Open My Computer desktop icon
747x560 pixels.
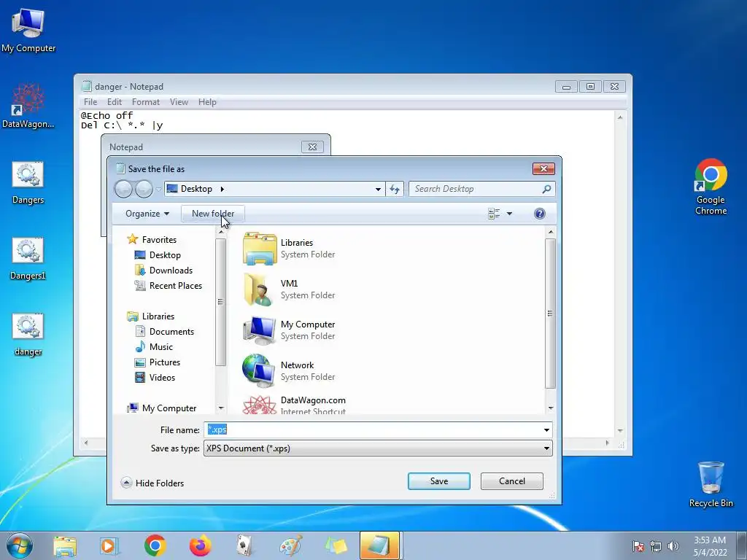tap(28, 30)
